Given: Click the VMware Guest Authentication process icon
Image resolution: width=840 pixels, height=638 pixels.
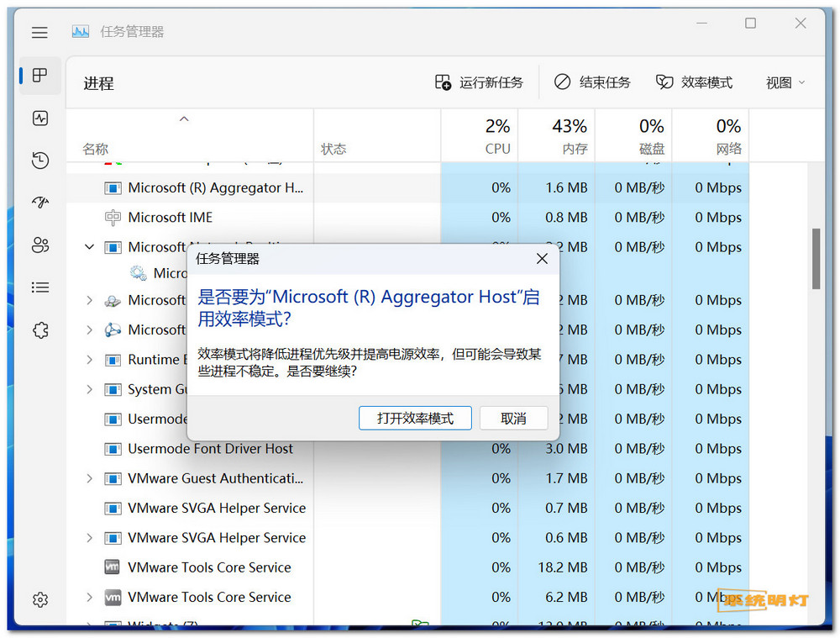Looking at the screenshot, I should click(x=113, y=479).
